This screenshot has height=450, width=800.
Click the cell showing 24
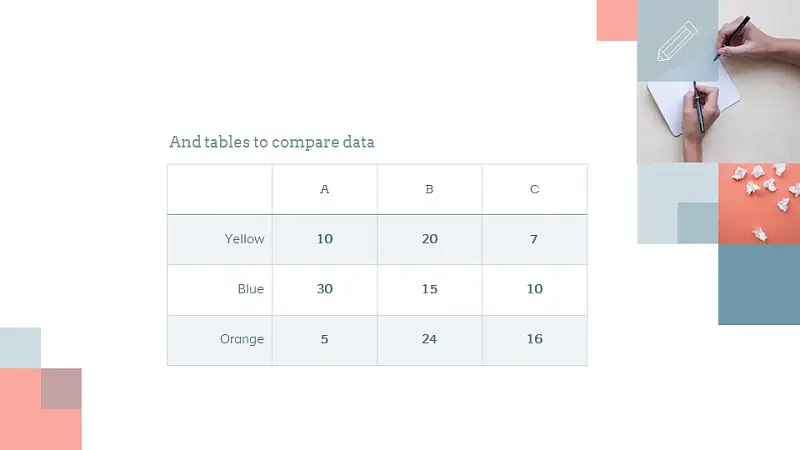pos(430,340)
